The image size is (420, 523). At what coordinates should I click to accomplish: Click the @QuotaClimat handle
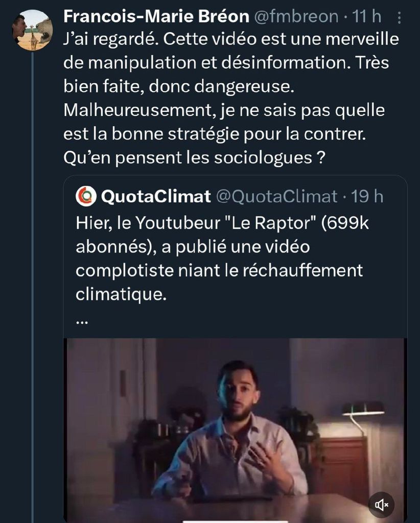pyautogui.click(x=277, y=197)
